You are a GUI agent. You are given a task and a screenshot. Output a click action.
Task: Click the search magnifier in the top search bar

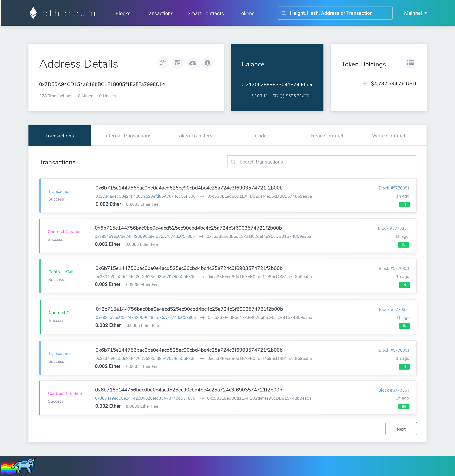(284, 13)
